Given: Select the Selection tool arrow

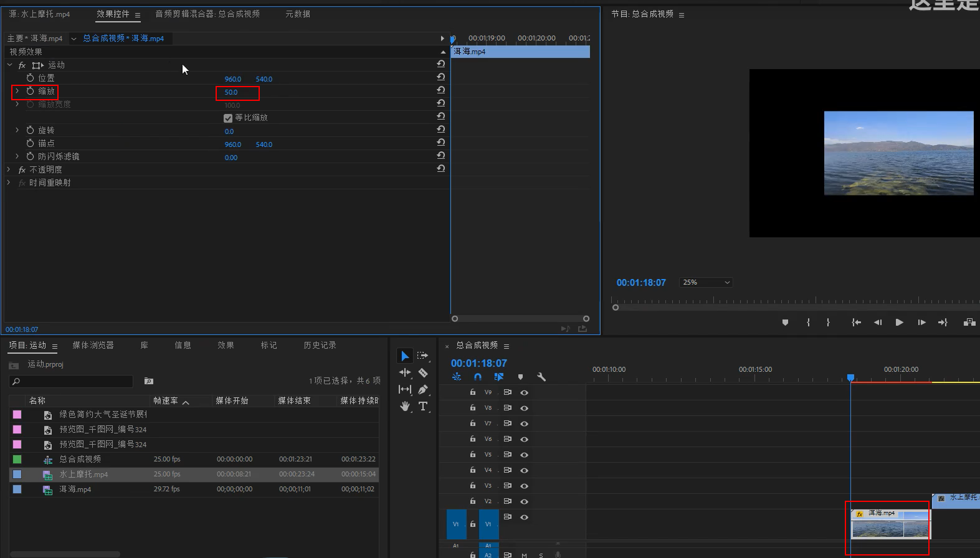Looking at the screenshot, I should (x=405, y=356).
